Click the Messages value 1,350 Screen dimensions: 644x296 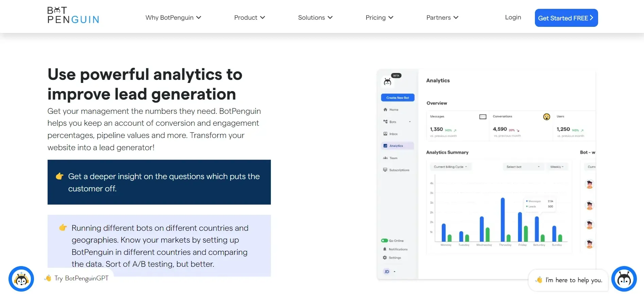[x=436, y=129]
